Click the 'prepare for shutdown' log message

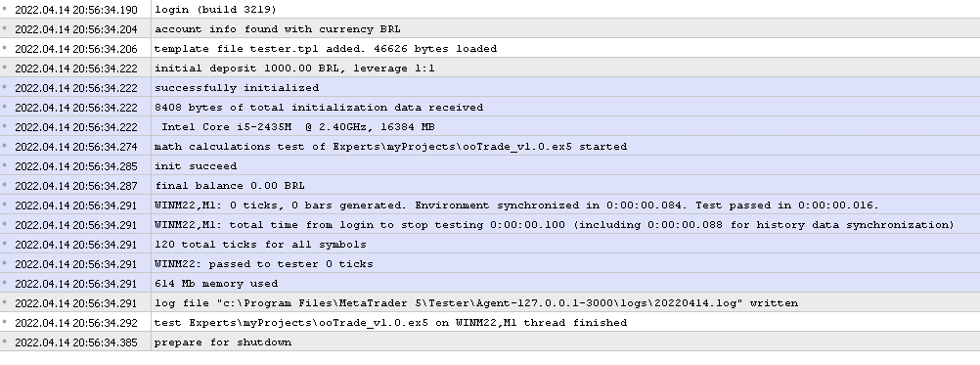pos(223,342)
